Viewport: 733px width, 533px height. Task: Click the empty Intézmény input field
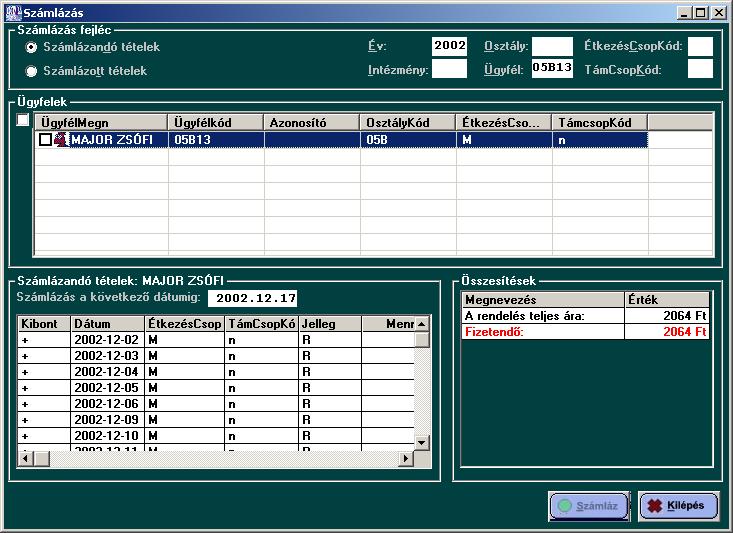coord(449,69)
